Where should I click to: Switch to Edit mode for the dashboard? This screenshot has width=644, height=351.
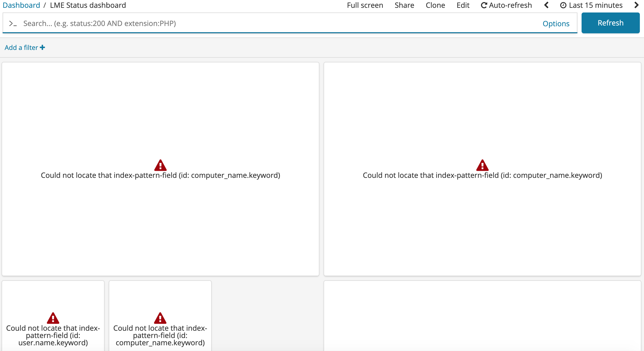(463, 5)
